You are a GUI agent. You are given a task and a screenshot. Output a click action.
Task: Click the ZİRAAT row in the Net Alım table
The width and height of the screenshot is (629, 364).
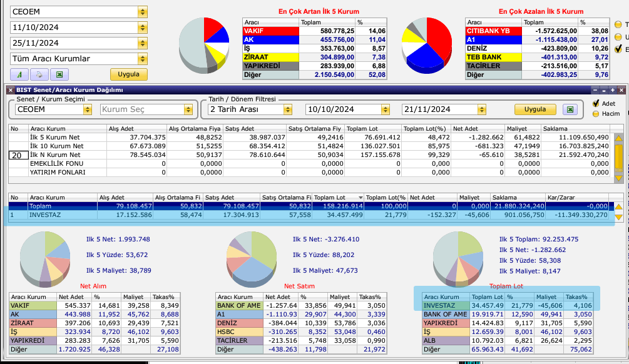pos(95,323)
